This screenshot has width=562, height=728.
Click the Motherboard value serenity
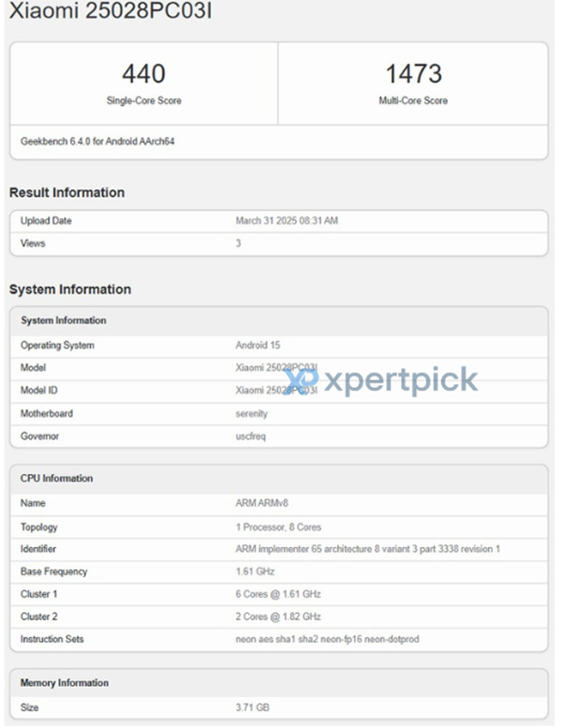[x=252, y=414]
